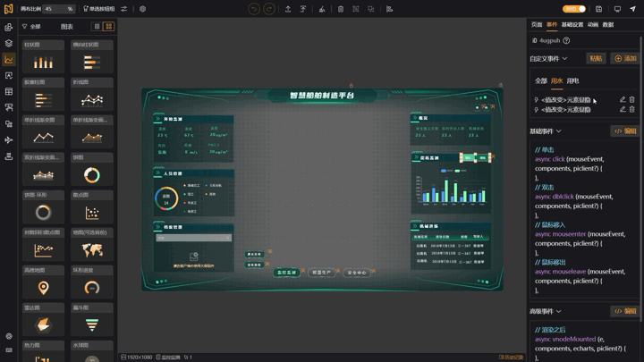Click the 编辑 button for 高级事件
644x362 pixels.
625,311
